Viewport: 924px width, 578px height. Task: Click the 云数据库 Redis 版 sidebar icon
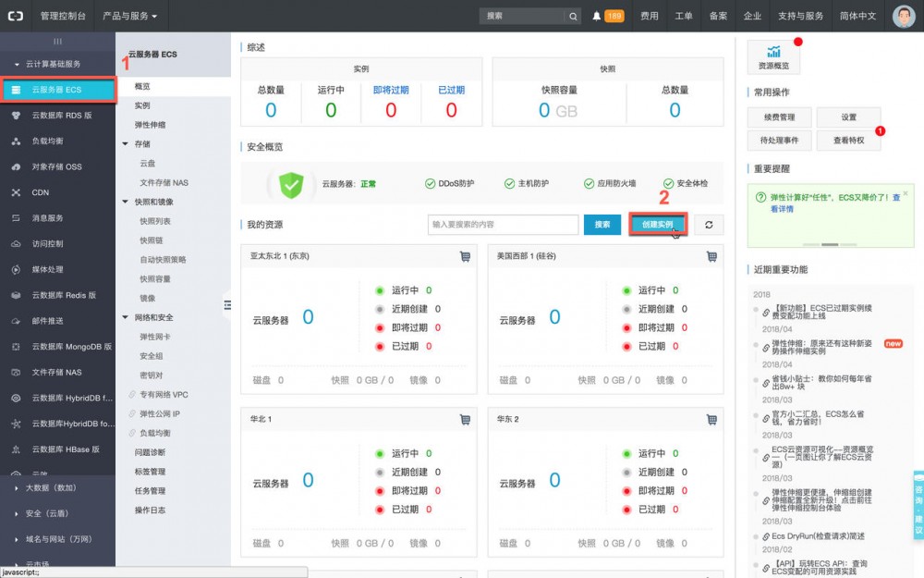pos(16,296)
